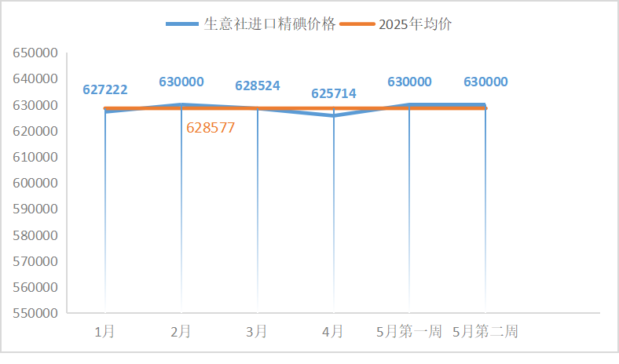Select data label 628524
This screenshot has height=364, width=619.
258,86
